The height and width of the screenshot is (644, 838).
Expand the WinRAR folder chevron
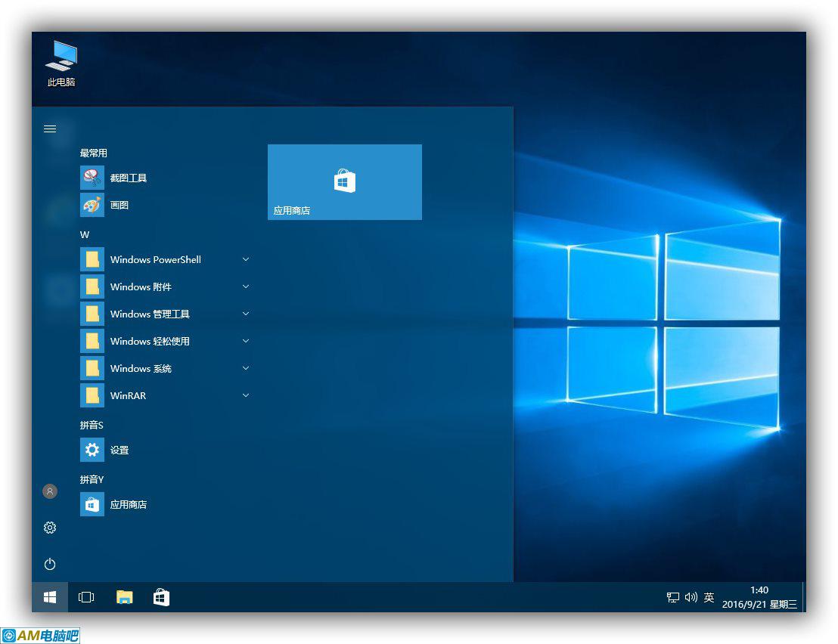coord(246,395)
